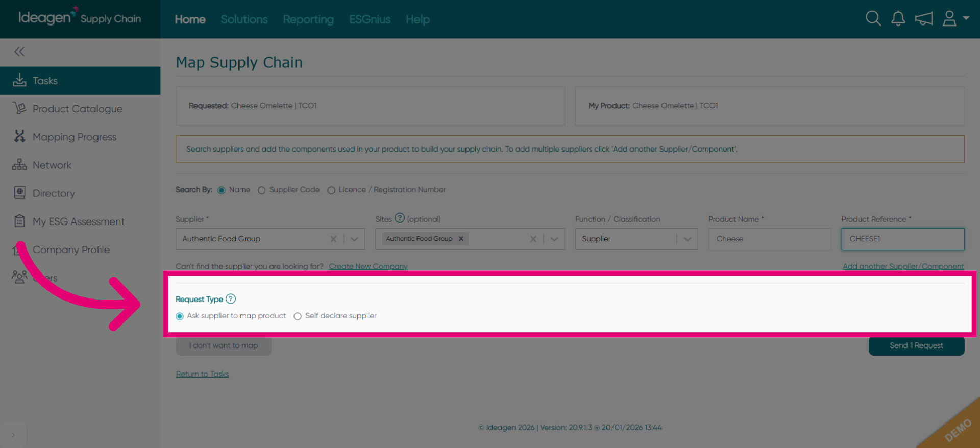
Task: Clear the Supplier field selection
Action: (333, 239)
